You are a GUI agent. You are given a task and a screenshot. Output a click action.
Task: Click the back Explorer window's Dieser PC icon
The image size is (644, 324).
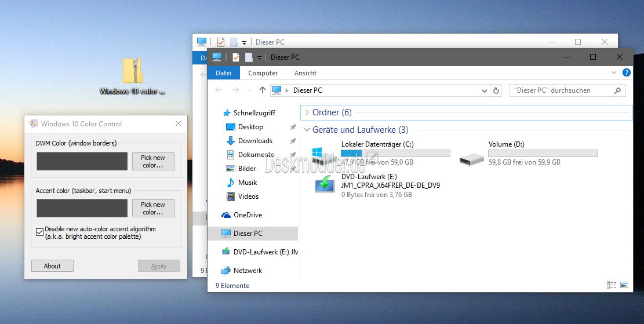[201, 42]
